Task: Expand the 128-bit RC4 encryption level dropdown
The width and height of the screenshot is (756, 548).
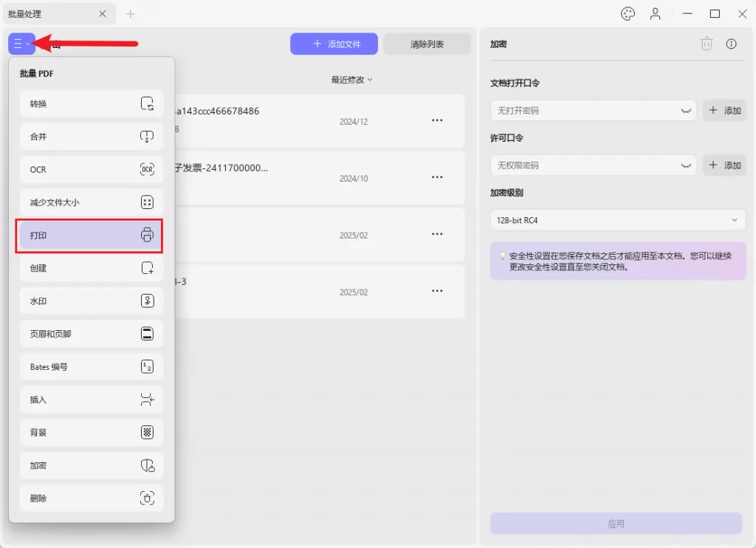Action: (617, 219)
